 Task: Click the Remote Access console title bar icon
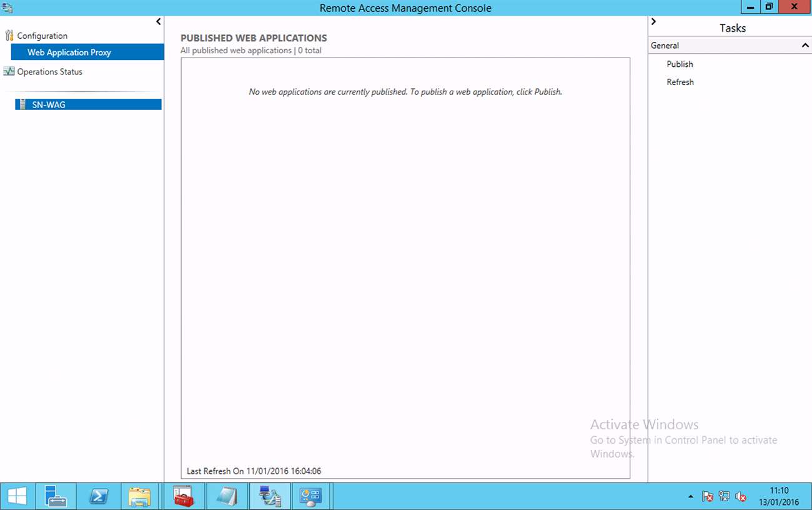7,7
